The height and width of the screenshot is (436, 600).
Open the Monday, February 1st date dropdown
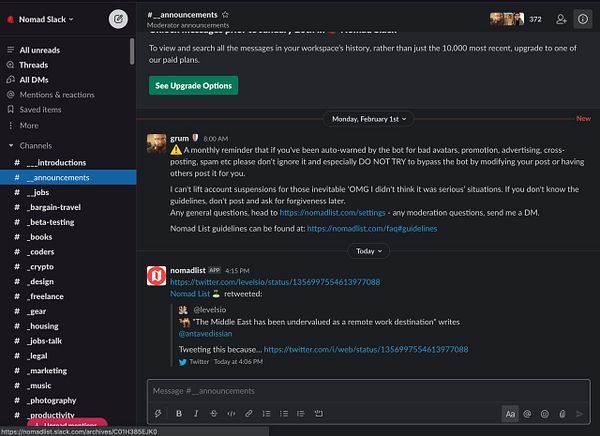(369, 119)
